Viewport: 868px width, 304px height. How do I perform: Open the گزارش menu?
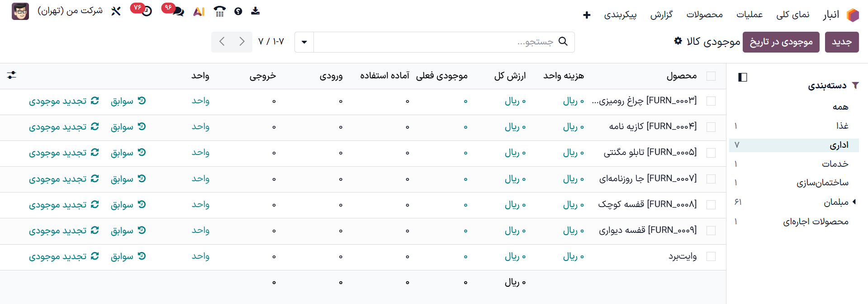[x=661, y=14]
